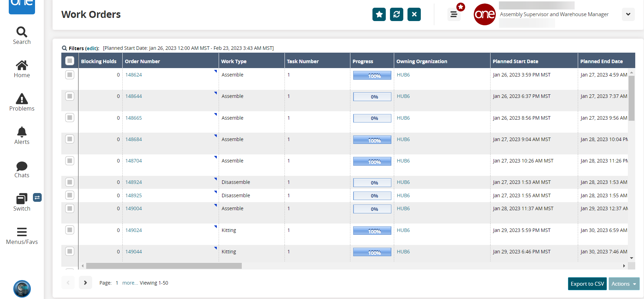644x299 pixels.
Task: Open Alerts bell icon
Action: tap(22, 135)
